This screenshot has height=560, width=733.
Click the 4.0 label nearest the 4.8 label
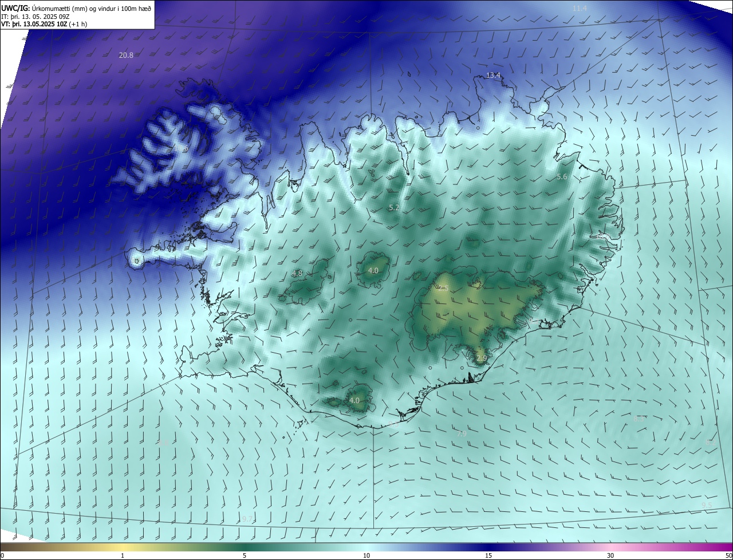(x=373, y=270)
